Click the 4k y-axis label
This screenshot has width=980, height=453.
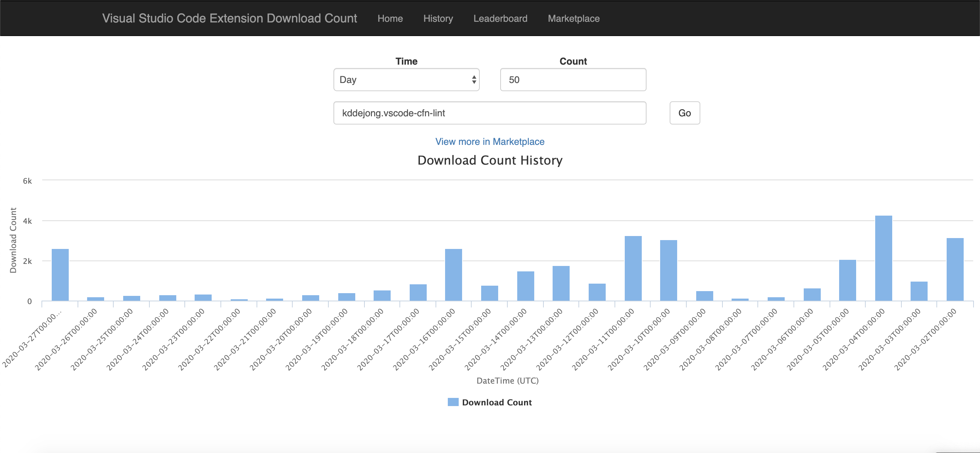click(x=27, y=221)
